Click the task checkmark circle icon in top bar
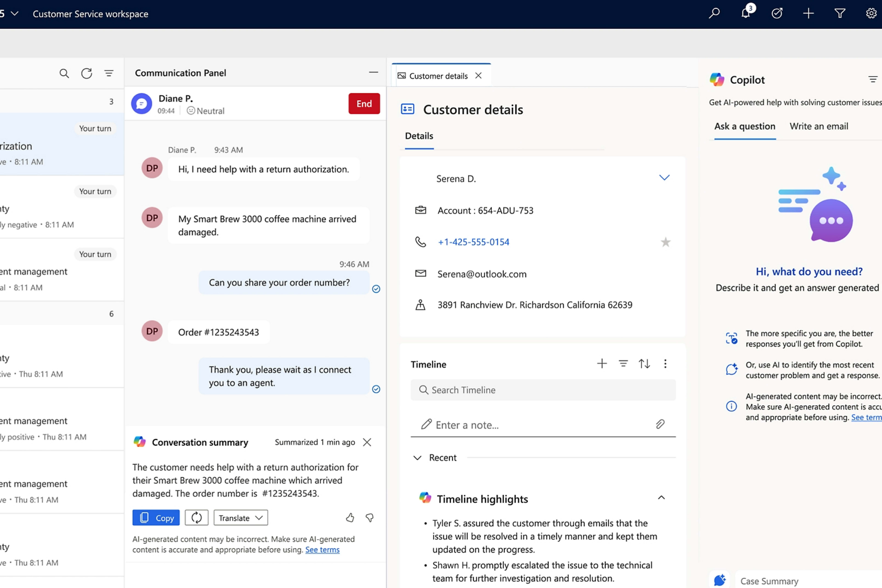Image resolution: width=882 pixels, height=588 pixels. point(777,14)
